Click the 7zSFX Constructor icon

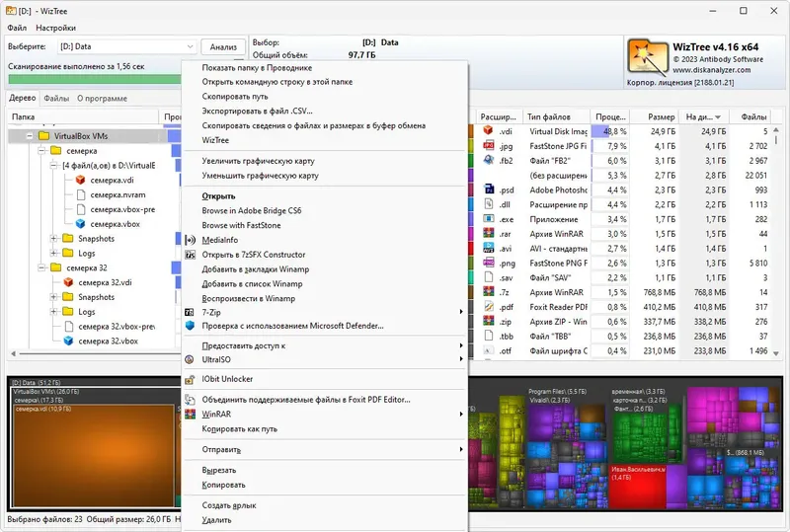(x=190, y=255)
